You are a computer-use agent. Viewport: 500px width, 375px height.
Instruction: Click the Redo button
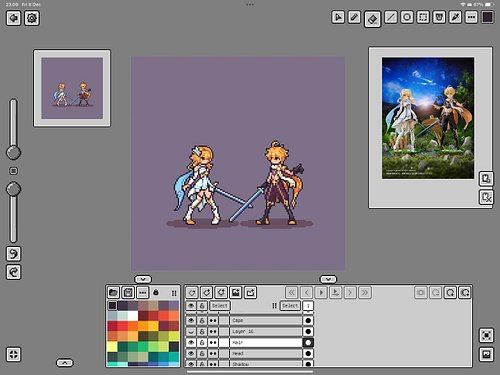(x=14, y=272)
